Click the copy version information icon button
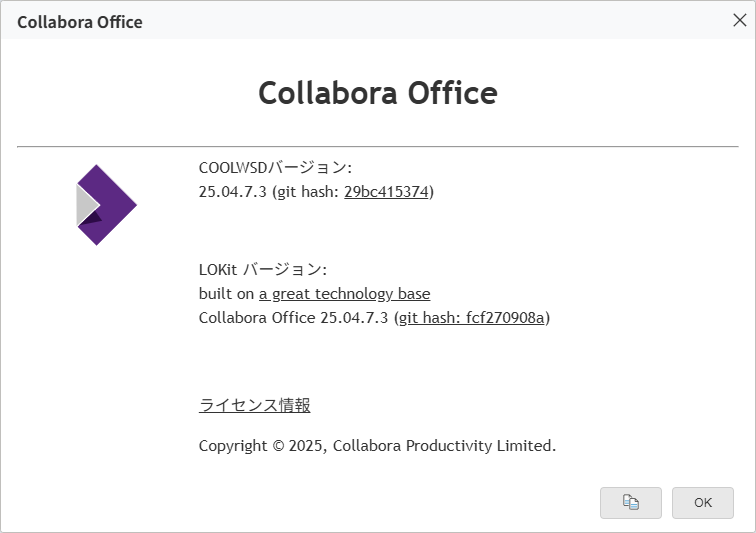The height and width of the screenshot is (533, 756). click(630, 502)
